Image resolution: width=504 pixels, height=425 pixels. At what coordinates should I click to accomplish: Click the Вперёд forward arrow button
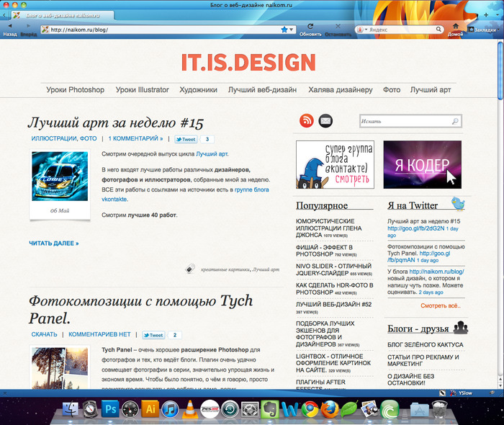tap(29, 26)
